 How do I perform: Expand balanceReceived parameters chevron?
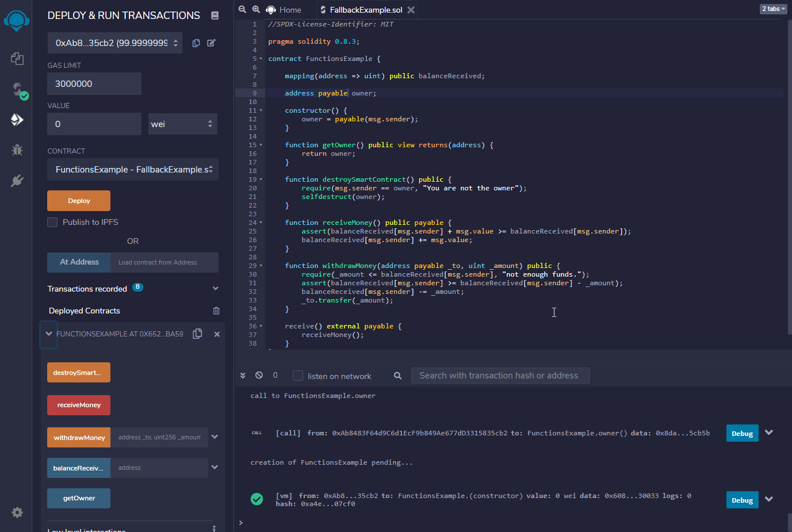click(x=215, y=468)
